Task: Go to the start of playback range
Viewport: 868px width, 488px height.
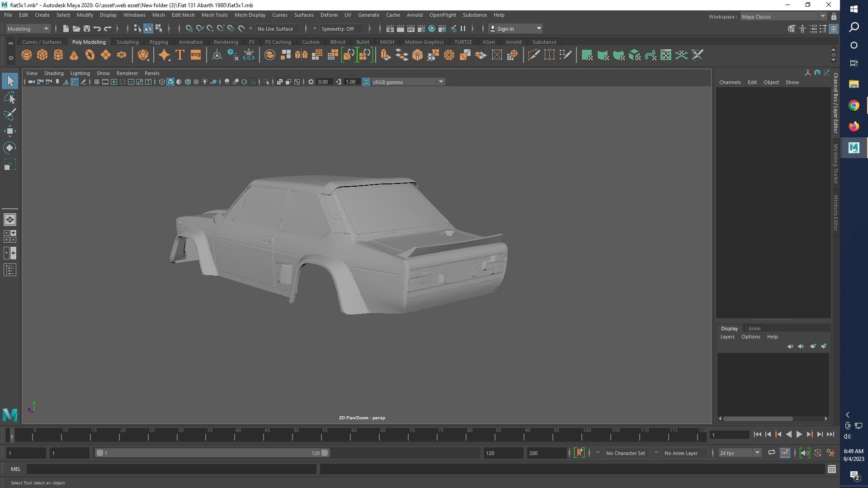Action: tap(758, 434)
